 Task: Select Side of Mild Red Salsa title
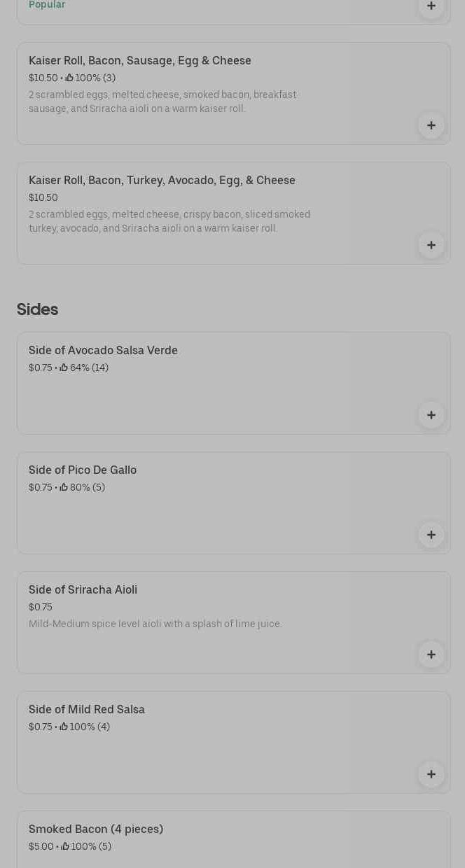click(87, 710)
